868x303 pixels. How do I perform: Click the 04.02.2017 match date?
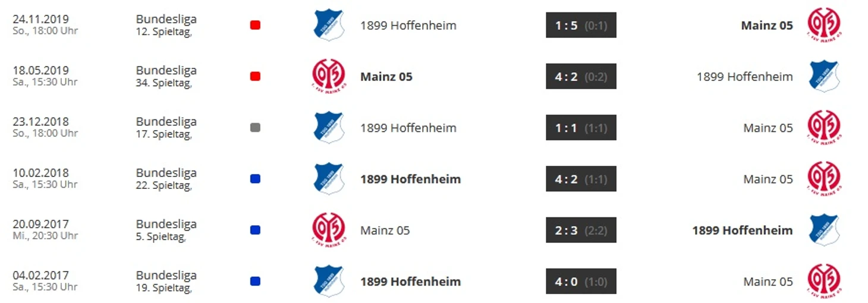point(40,275)
